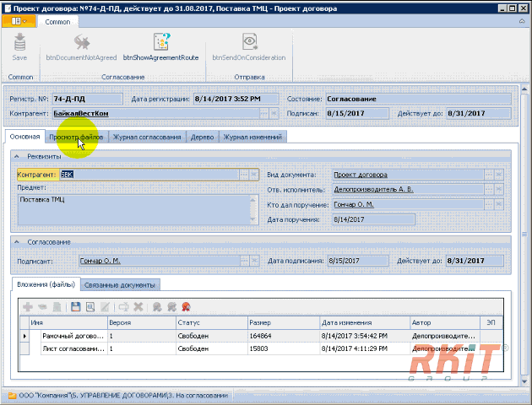Image resolution: width=532 pixels, height=405 pixels.
Task: Select the Рамочный договор file row
Action: click(73, 336)
